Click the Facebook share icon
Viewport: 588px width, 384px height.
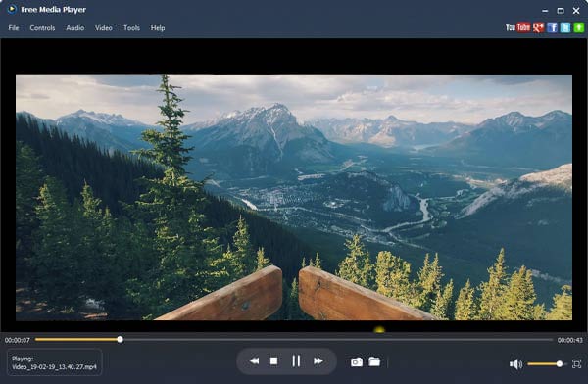(x=552, y=27)
